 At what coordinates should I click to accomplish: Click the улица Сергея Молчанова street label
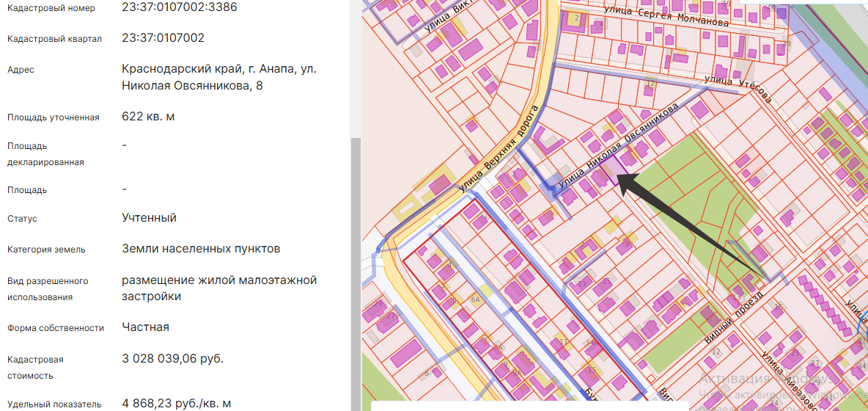666,16
